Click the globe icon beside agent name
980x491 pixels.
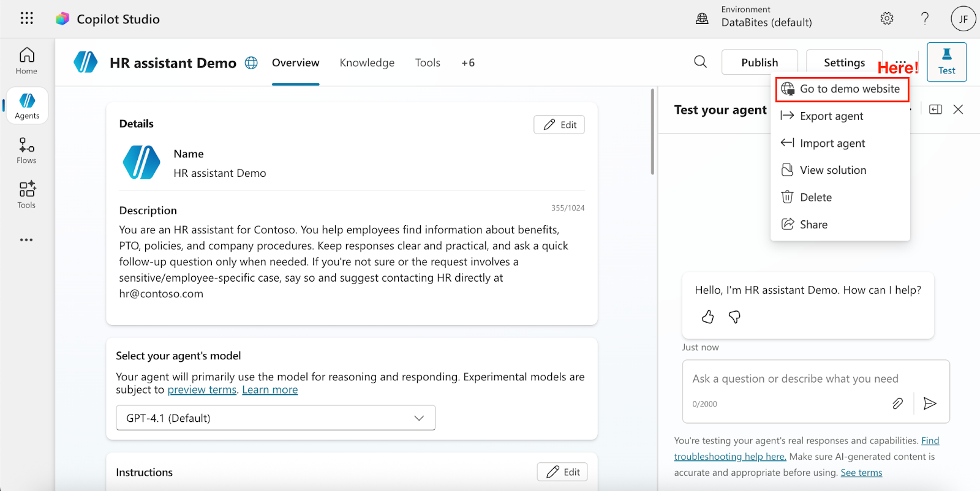tap(251, 63)
